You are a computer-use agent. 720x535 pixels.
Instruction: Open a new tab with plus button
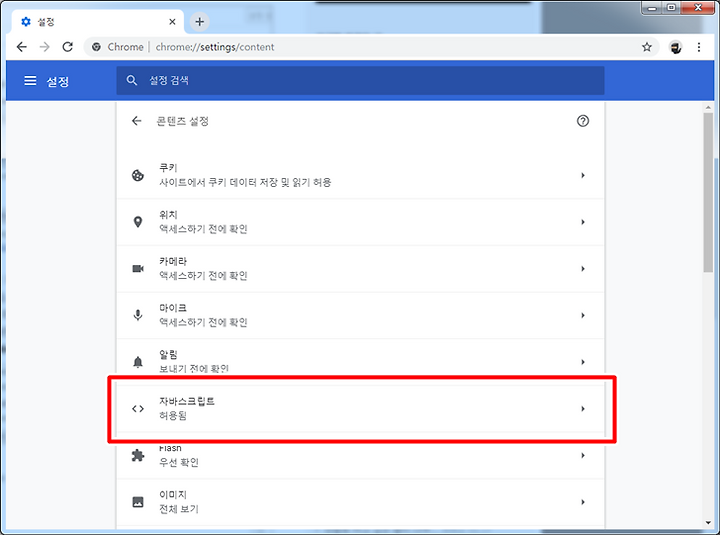point(199,22)
